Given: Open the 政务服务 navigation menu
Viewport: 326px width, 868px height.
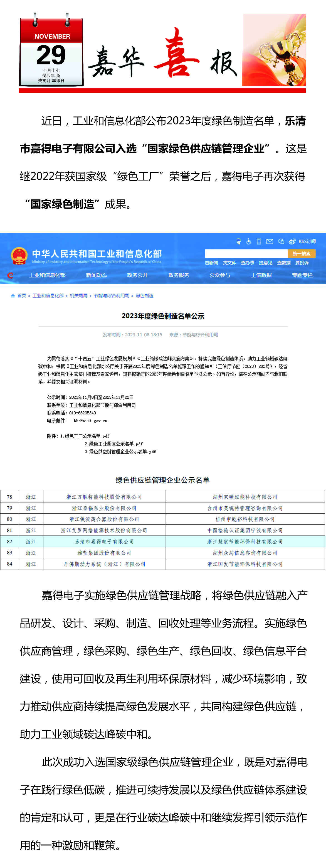Looking at the screenshot, I should point(179,275).
